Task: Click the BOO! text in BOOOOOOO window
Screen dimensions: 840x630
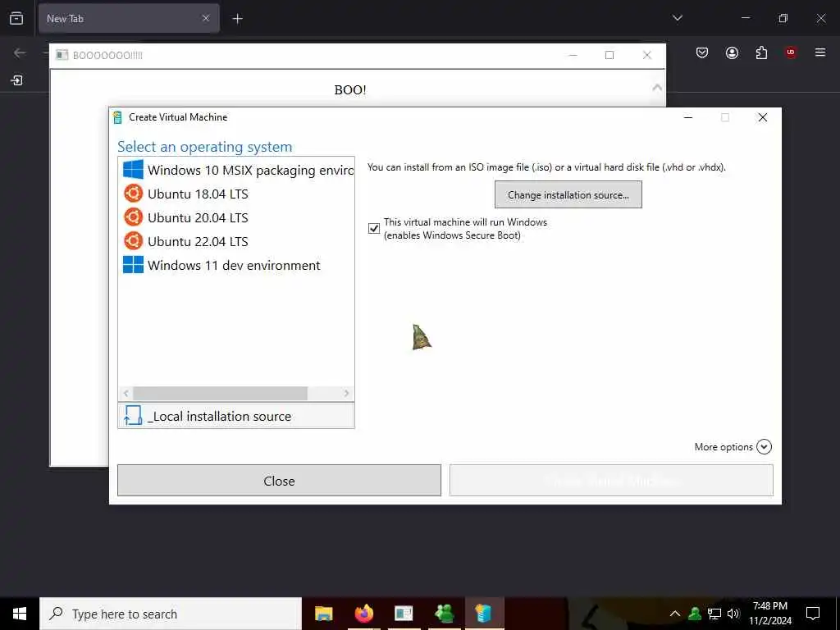Action: (350, 89)
